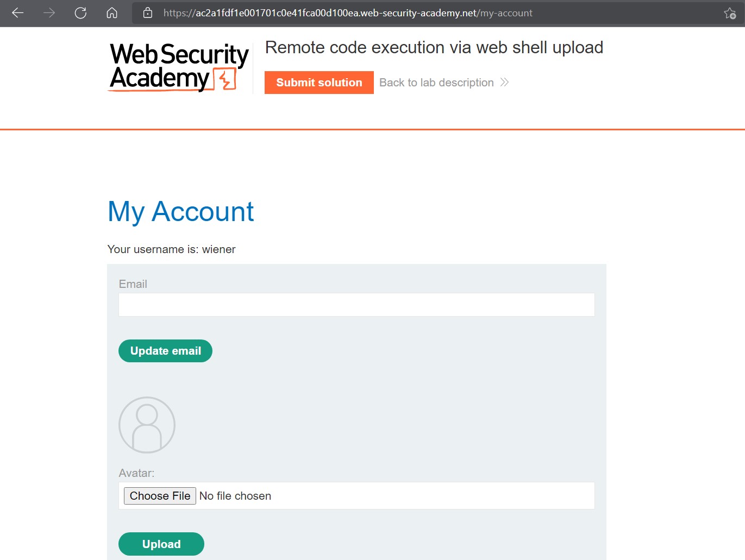Click Choose File to pick an avatar

[160, 496]
